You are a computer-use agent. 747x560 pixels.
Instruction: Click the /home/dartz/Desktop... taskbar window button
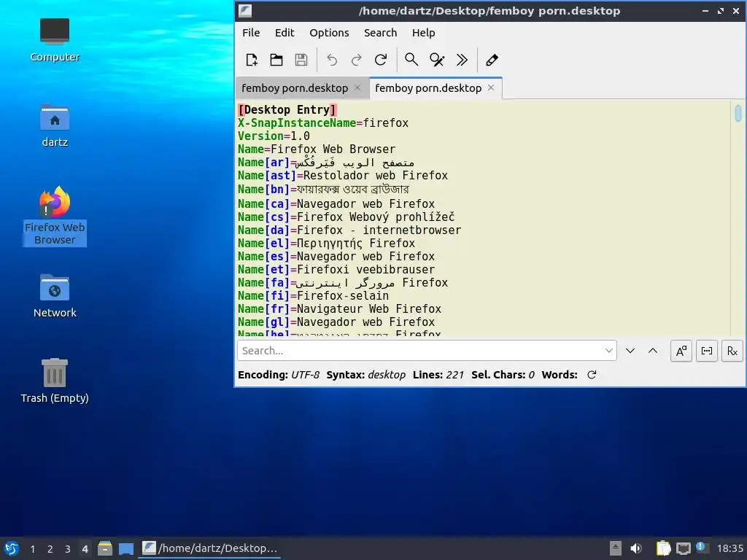coord(209,548)
